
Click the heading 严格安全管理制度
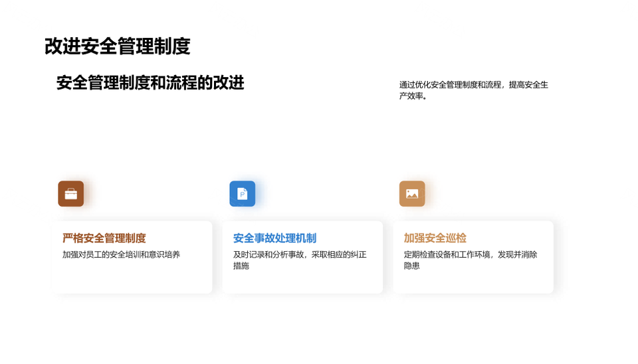tap(104, 238)
